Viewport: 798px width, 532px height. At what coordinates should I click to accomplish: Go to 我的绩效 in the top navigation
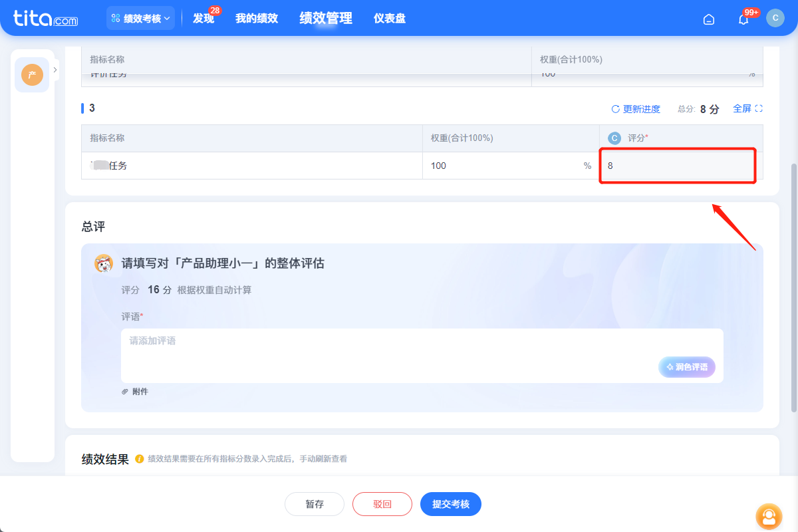257,18
